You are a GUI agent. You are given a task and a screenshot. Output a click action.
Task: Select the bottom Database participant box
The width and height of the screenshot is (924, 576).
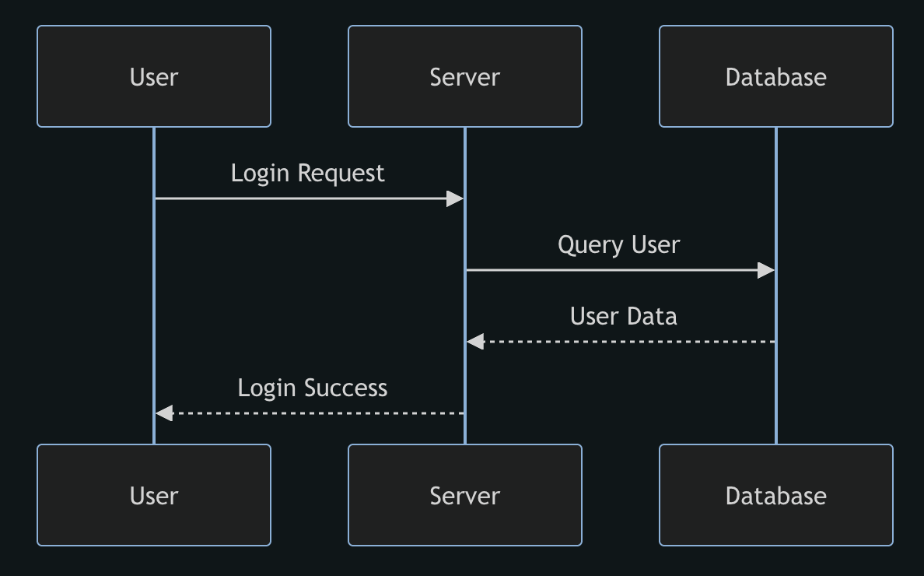[776, 495]
